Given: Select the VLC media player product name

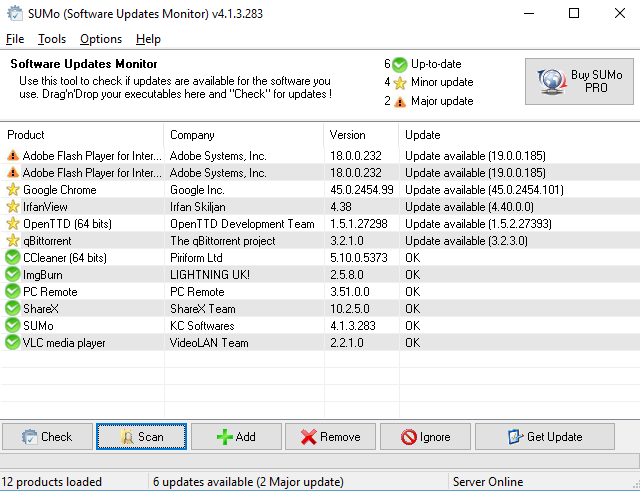Looking at the screenshot, I should [x=64, y=343].
